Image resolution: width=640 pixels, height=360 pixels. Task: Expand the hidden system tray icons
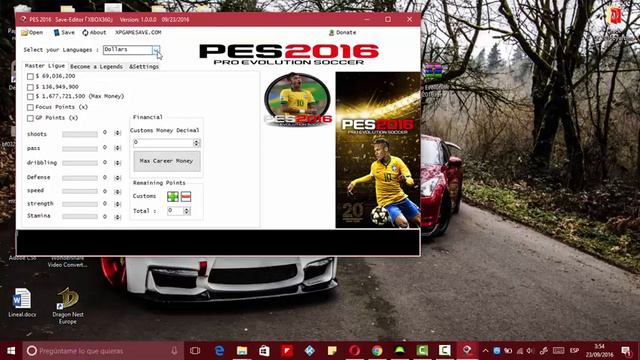pos(485,351)
